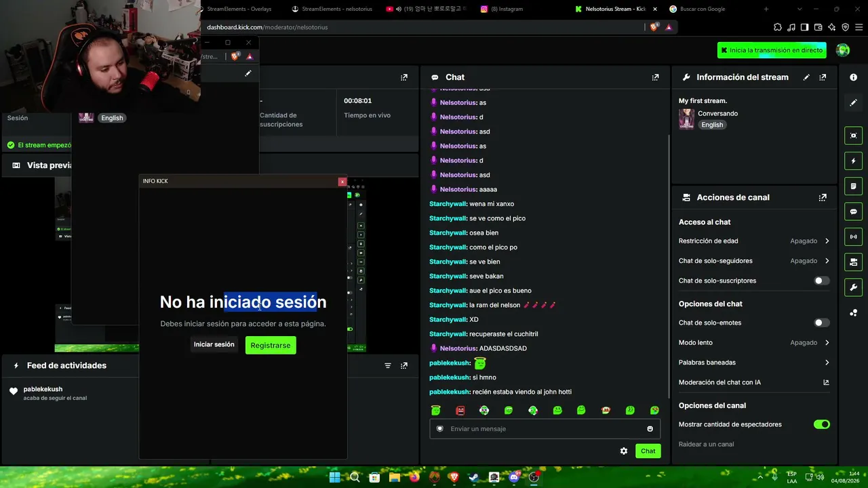Click the wrench icon in the right sidebar
868x488 pixels.
coord(854,287)
